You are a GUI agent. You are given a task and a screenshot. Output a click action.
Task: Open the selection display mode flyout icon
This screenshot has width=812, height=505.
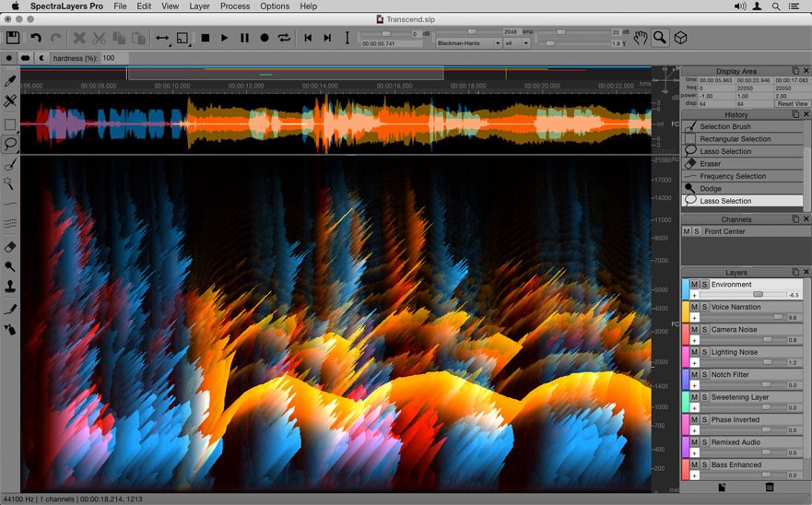182,39
